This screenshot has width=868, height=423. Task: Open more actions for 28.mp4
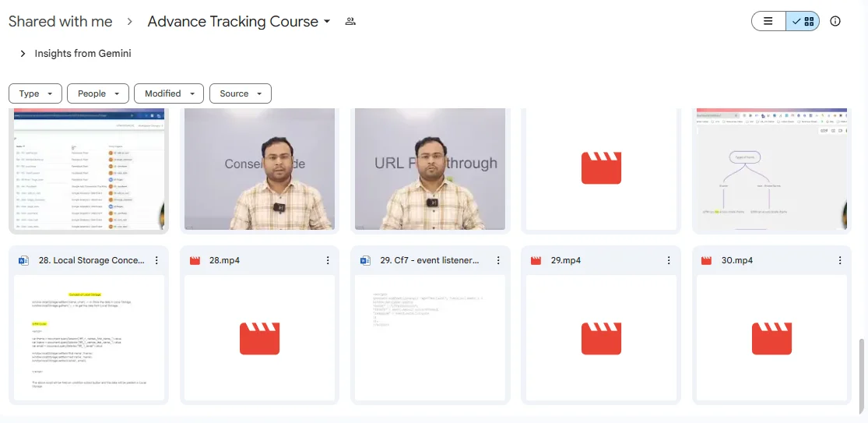pos(328,260)
